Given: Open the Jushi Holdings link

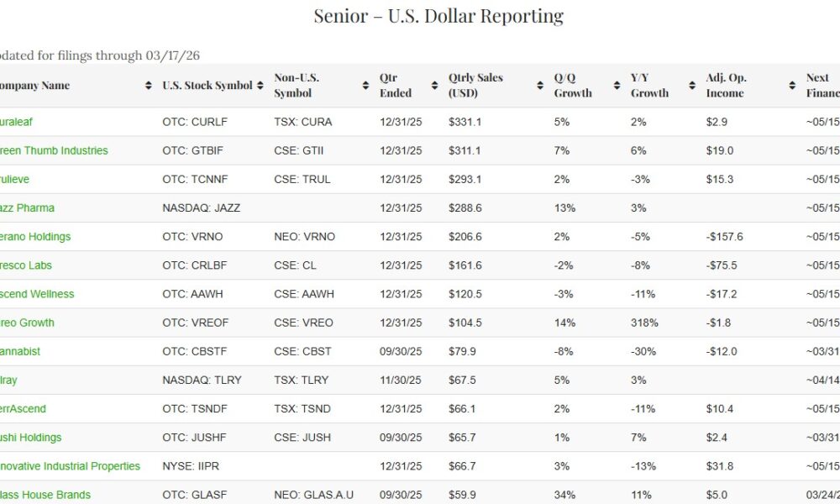Looking at the screenshot, I should [x=31, y=438].
